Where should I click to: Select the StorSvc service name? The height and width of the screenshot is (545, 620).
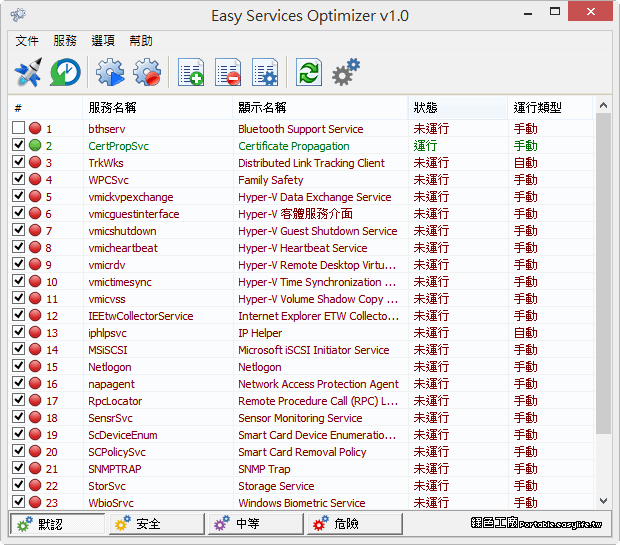107,486
